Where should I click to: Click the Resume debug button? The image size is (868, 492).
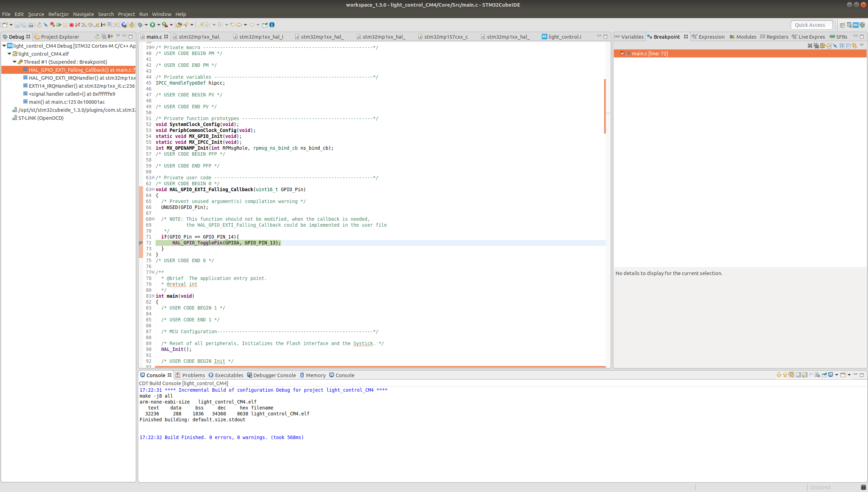pos(59,25)
